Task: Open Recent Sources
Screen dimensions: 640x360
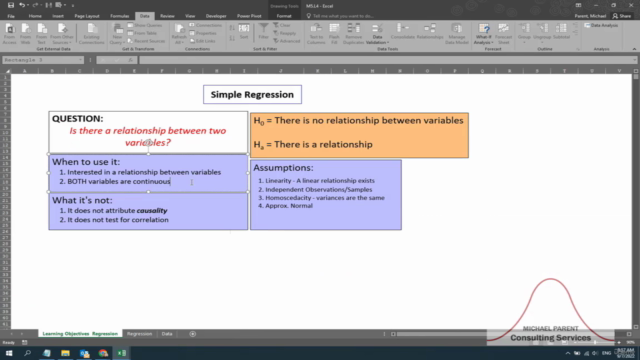Action: click(x=146, y=41)
